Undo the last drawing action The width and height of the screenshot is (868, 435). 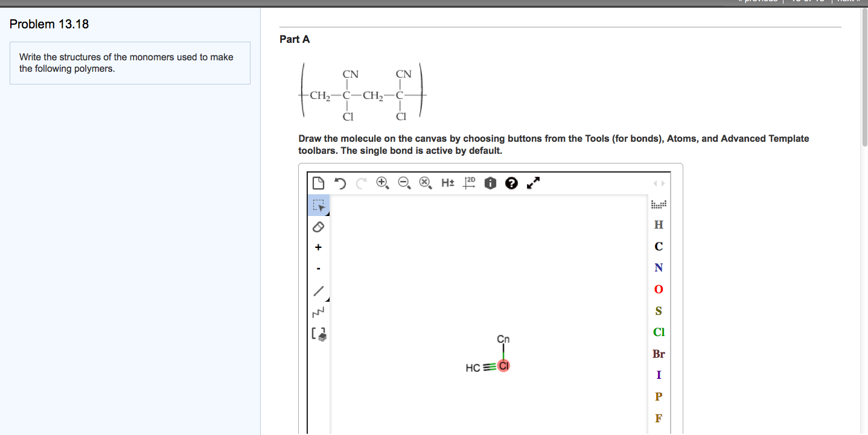(339, 182)
